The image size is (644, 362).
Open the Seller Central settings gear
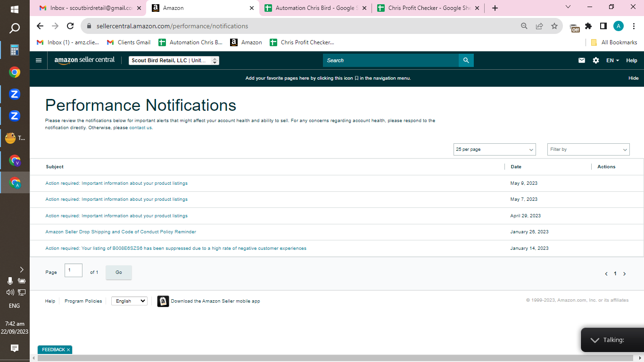click(596, 60)
